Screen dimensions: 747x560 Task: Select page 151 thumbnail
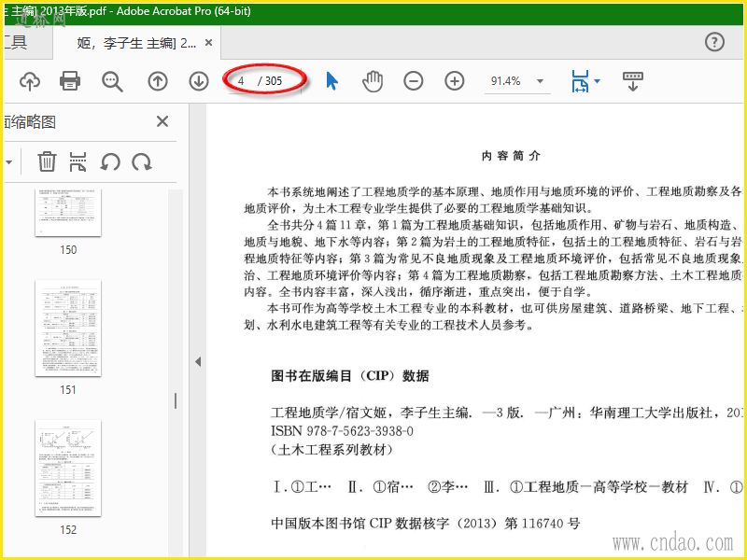click(68, 329)
